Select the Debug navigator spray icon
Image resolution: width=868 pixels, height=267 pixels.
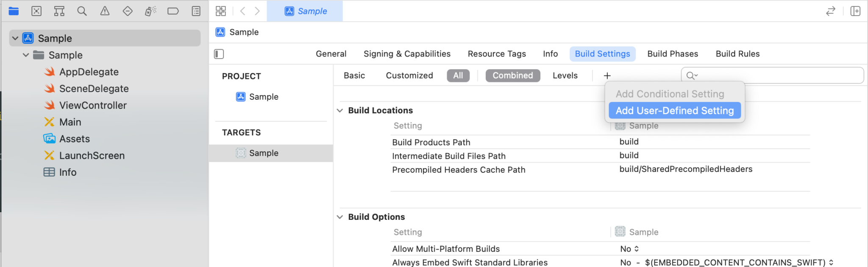point(150,11)
